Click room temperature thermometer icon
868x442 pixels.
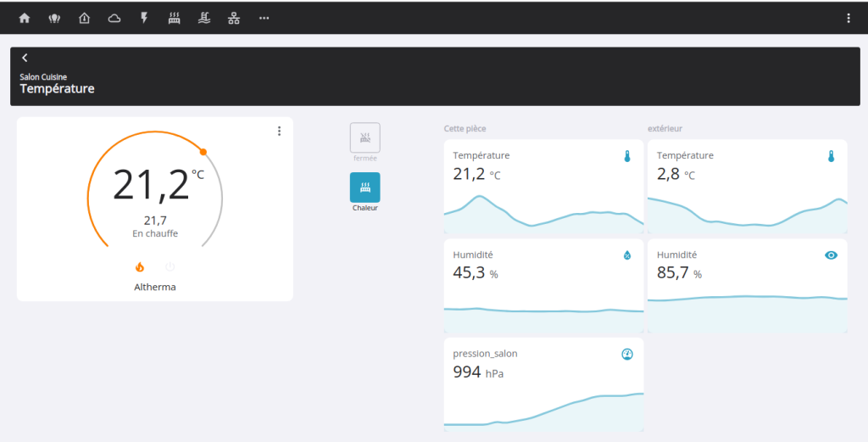click(x=627, y=157)
